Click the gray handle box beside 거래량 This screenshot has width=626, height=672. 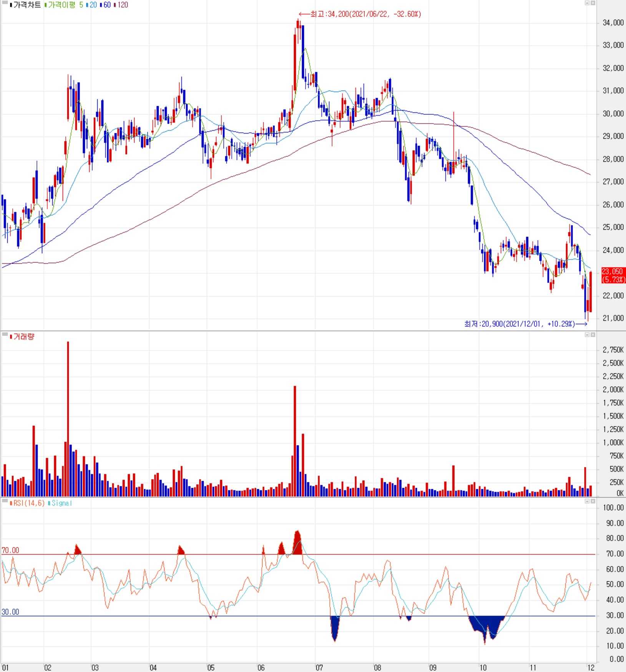pyautogui.click(x=5, y=334)
